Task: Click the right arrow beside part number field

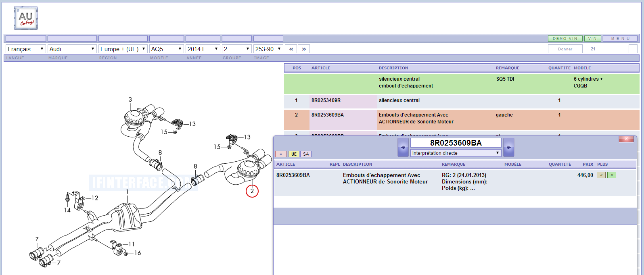Action: coord(509,148)
